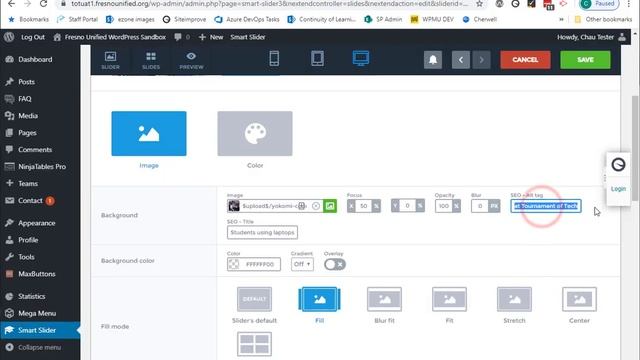The height and width of the screenshot is (360, 640).
Task: Go to previous slide arrow
Action: 461,60
